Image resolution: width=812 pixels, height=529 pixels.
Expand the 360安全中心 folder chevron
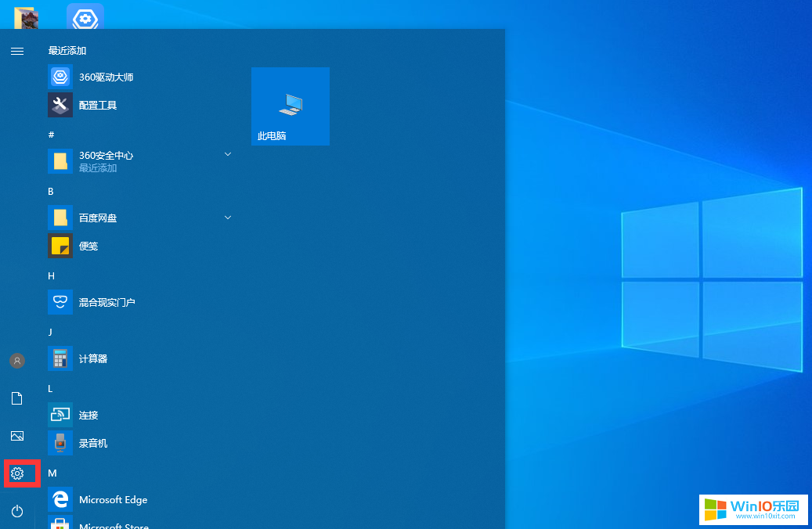pos(228,154)
